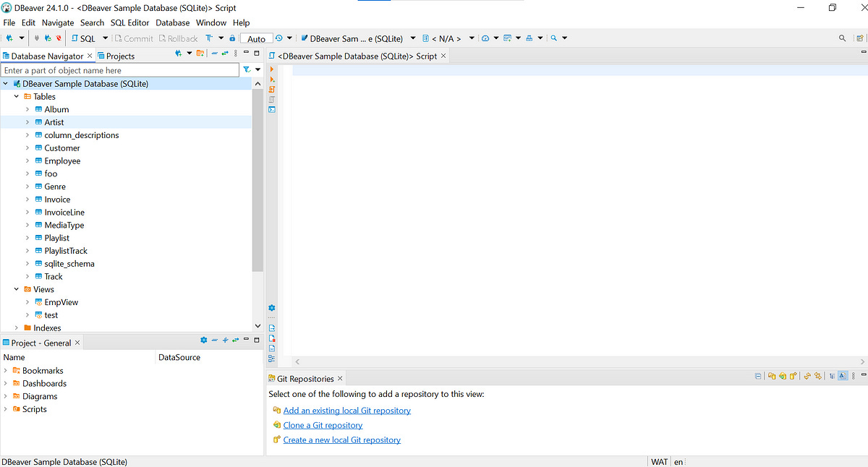Click the dashboard gauge icon in toolbar
This screenshot has height=467, width=868.
(485, 38)
